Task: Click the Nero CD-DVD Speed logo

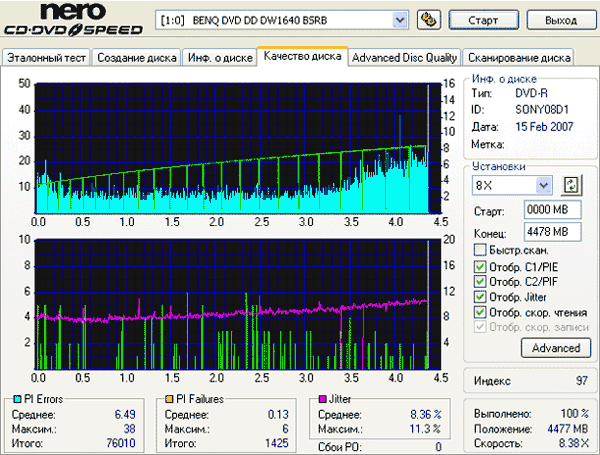Action: pyautogui.click(x=72, y=22)
